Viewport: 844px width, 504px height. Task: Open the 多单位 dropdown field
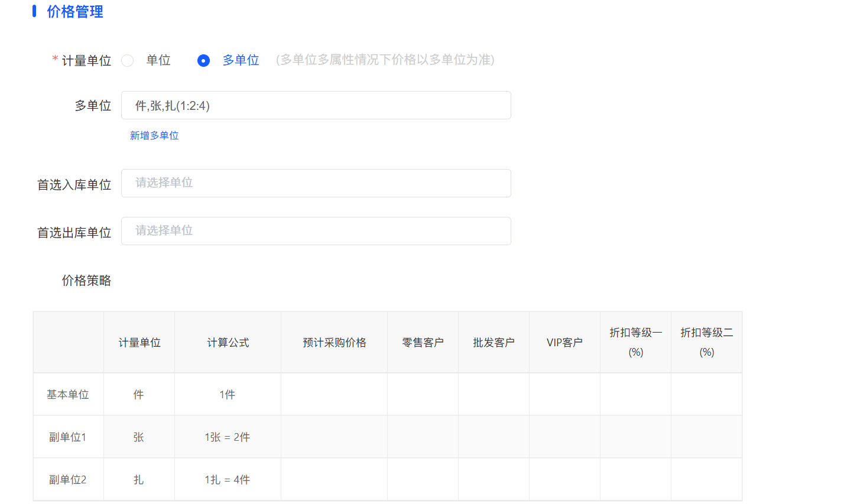(316, 105)
